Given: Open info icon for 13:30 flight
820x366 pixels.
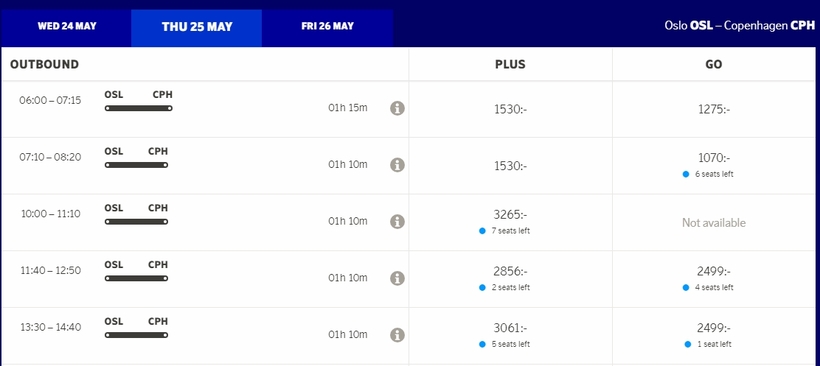Looking at the screenshot, I should click(x=397, y=335).
